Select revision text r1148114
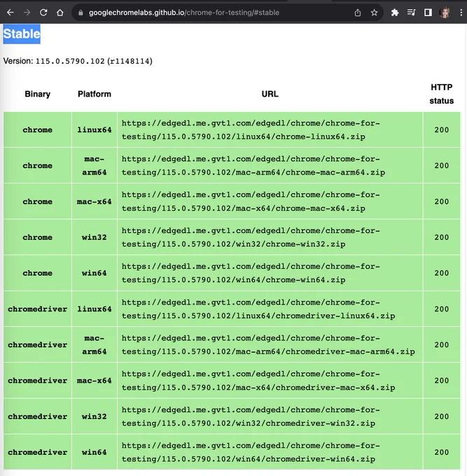Image resolution: width=467 pixels, height=476 pixels. (x=130, y=62)
